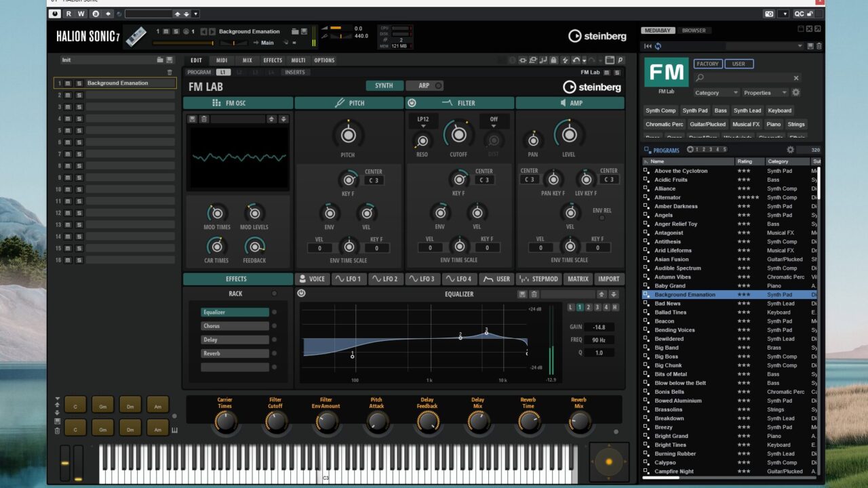Viewport: 868px width, 488px height.
Task: Open the results list settings gear icon
Action: [x=790, y=150]
